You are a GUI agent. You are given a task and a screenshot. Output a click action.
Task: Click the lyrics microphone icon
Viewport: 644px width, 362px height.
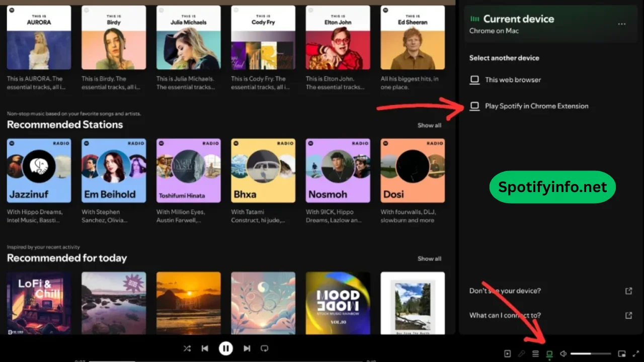(x=522, y=354)
